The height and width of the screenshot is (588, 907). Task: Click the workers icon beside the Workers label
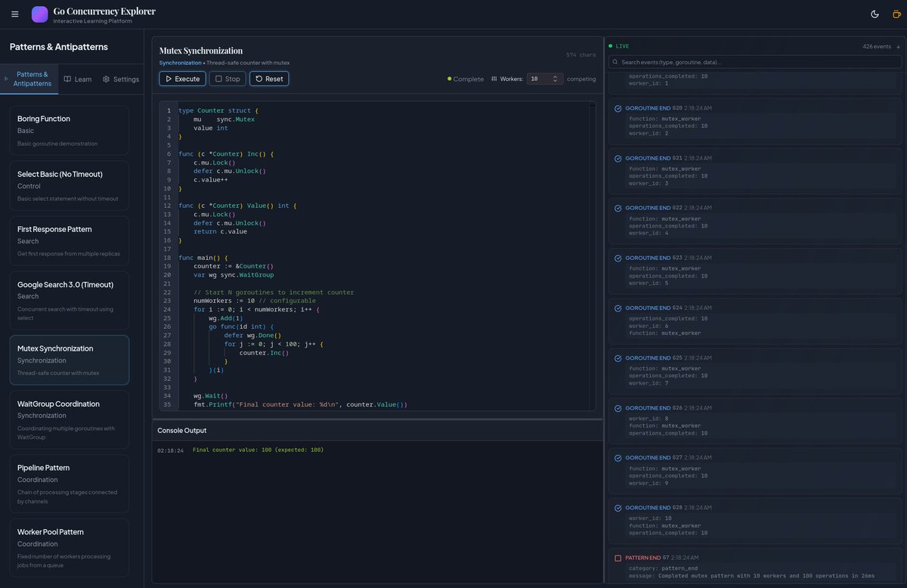click(x=494, y=79)
